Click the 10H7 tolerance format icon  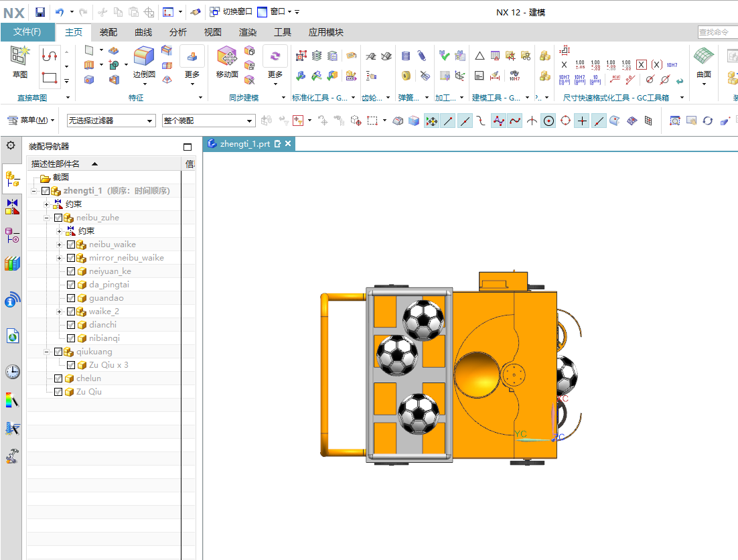click(672, 65)
